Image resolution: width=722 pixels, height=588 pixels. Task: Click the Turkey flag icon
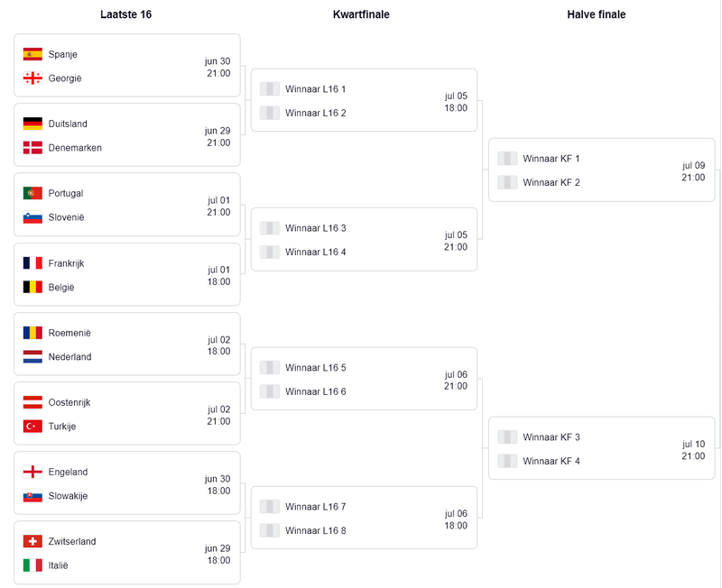click(x=32, y=427)
